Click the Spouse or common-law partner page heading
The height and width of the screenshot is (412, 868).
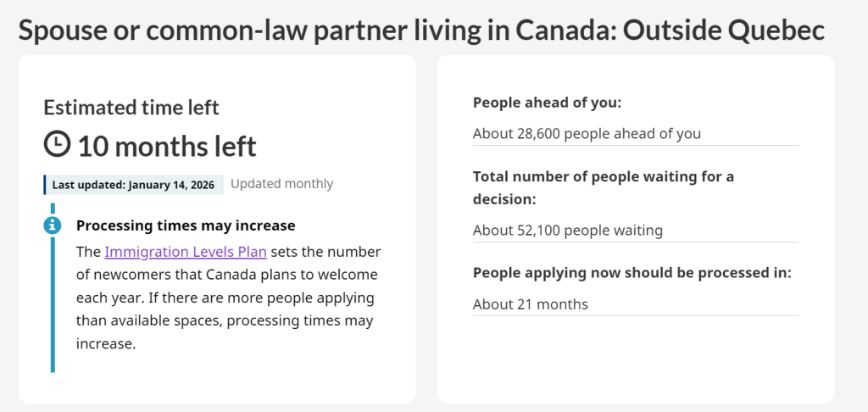tap(421, 31)
